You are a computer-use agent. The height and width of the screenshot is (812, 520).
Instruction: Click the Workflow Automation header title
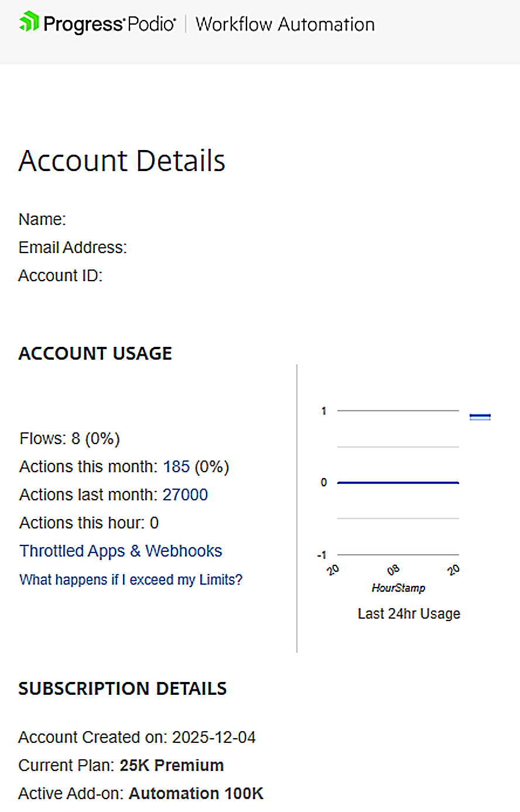coord(285,25)
